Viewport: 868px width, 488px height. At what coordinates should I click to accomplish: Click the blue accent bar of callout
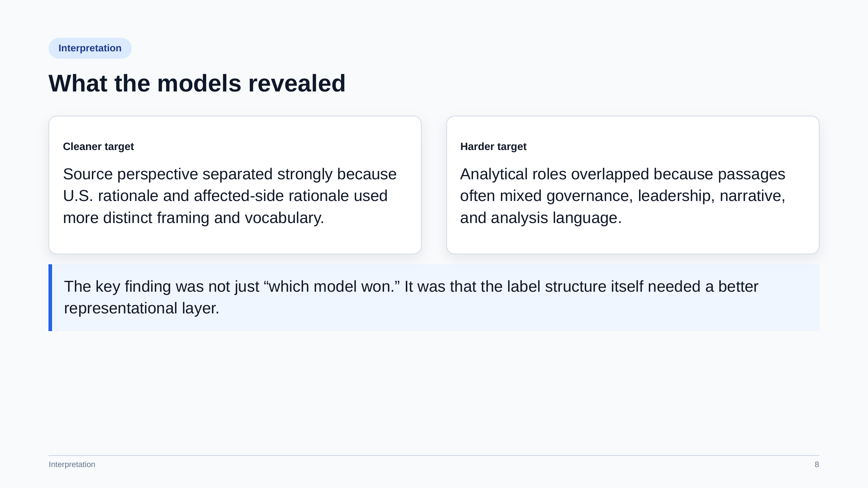[x=50, y=297]
